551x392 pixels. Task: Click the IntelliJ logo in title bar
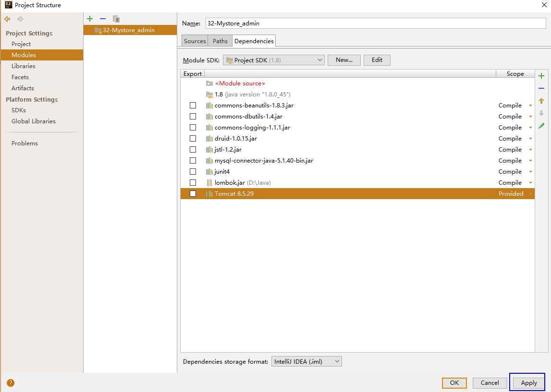coord(9,5)
